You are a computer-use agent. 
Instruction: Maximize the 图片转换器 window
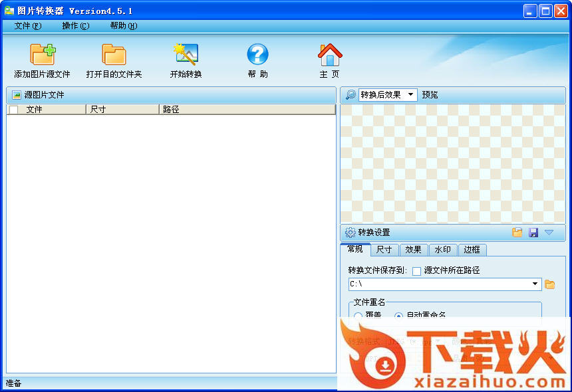click(546, 11)
